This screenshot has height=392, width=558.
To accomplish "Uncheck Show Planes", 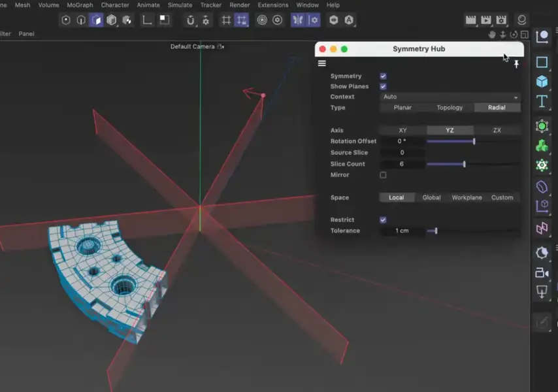I will tap(383, 86).
